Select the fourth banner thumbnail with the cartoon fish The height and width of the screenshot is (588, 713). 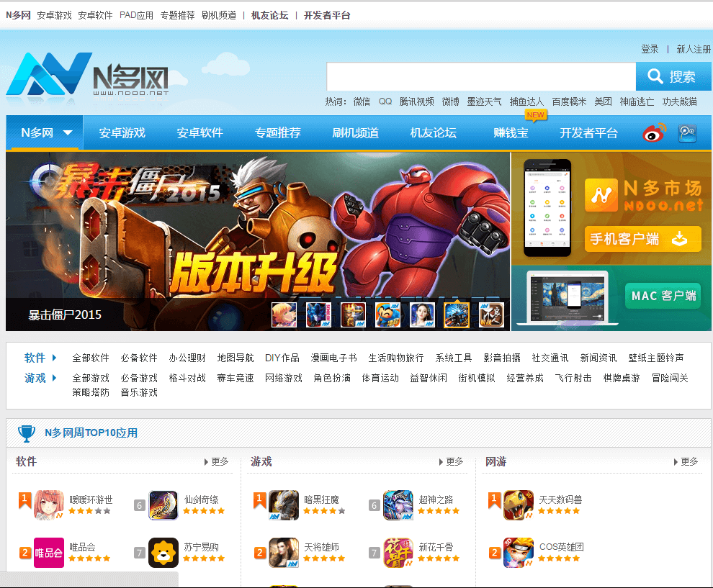coord(387,315)
